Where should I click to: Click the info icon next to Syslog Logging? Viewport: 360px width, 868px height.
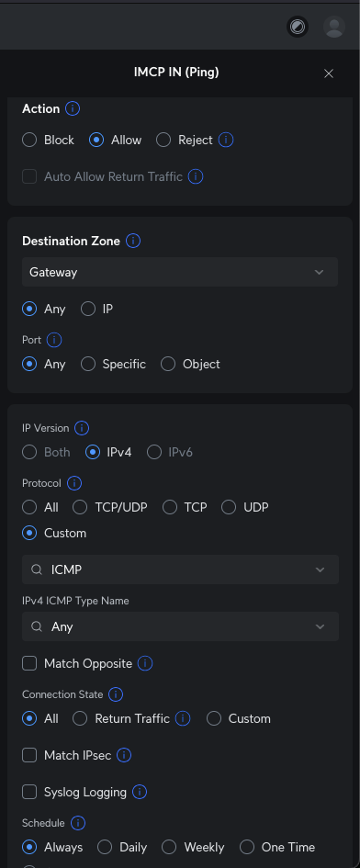pyautogui.click(x=140, y=792)
